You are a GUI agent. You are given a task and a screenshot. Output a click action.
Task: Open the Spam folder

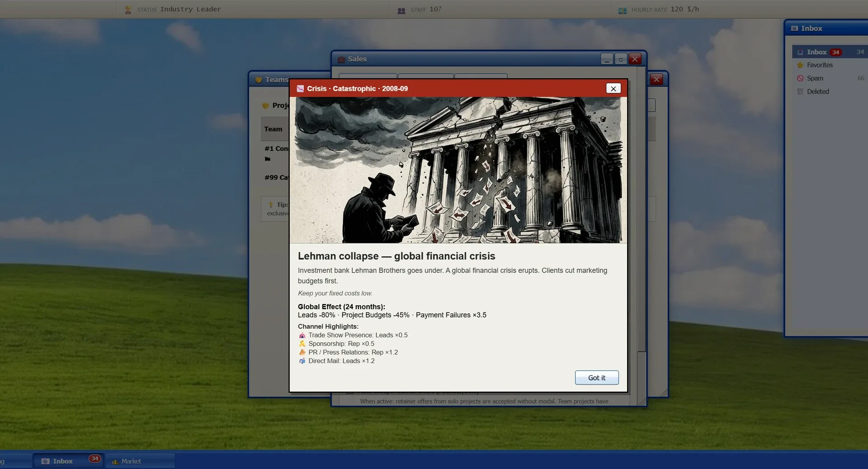pyautogui.click(x=830, y=78)
